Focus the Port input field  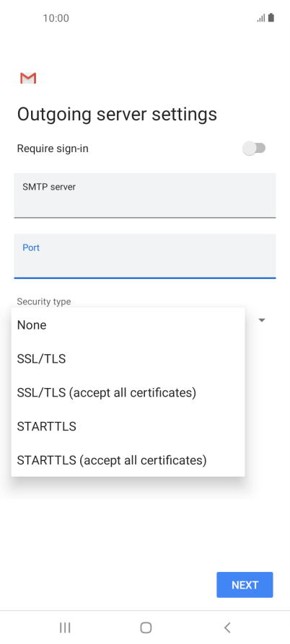145,256
